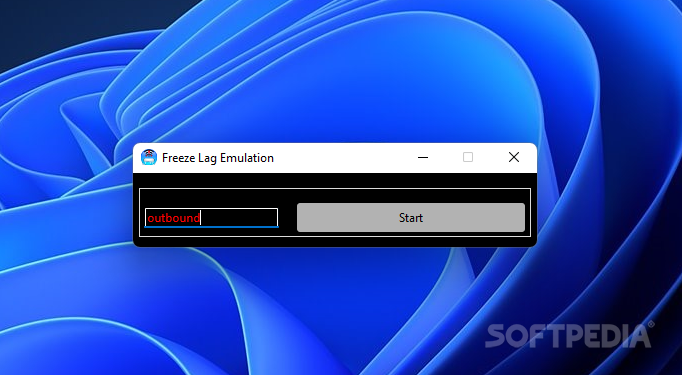Focus the input field containing 'outbound'
The image size is (682, 375).
point(211,218)
